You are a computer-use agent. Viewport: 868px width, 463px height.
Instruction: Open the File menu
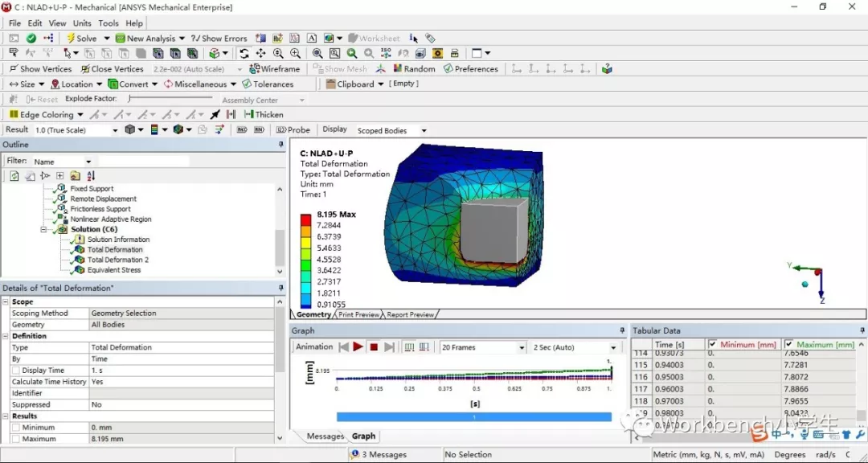coord(14,23)
